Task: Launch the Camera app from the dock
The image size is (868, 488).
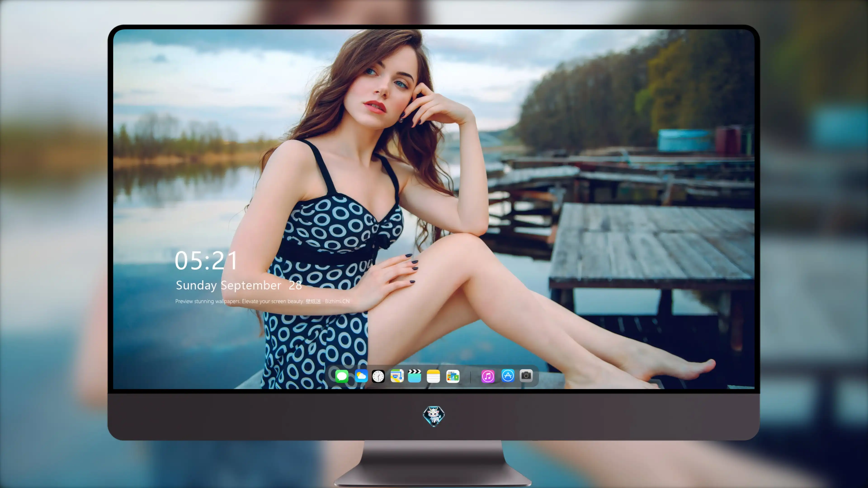Action: (526, 375)
